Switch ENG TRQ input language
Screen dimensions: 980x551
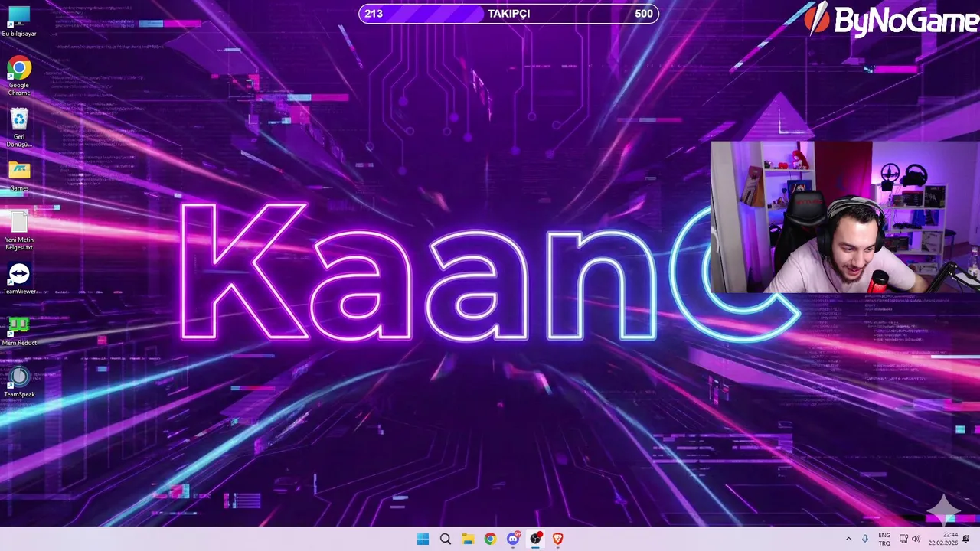coord(884,539)
